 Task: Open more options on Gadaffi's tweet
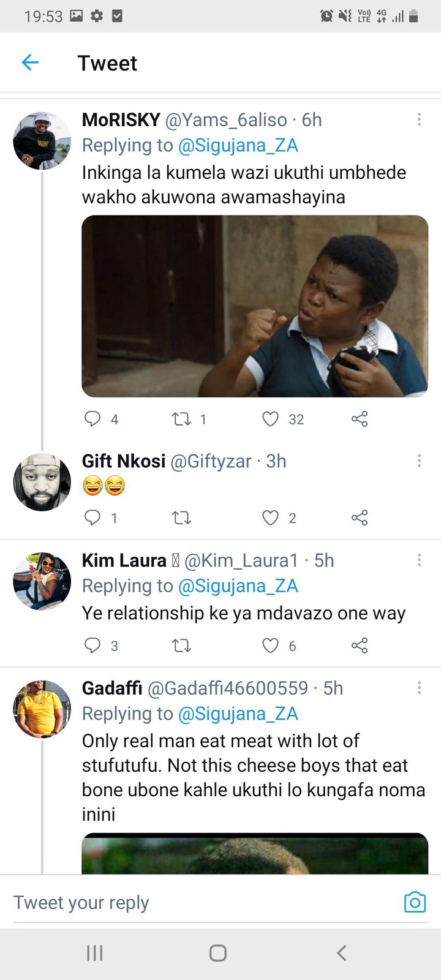click(419, 688)
